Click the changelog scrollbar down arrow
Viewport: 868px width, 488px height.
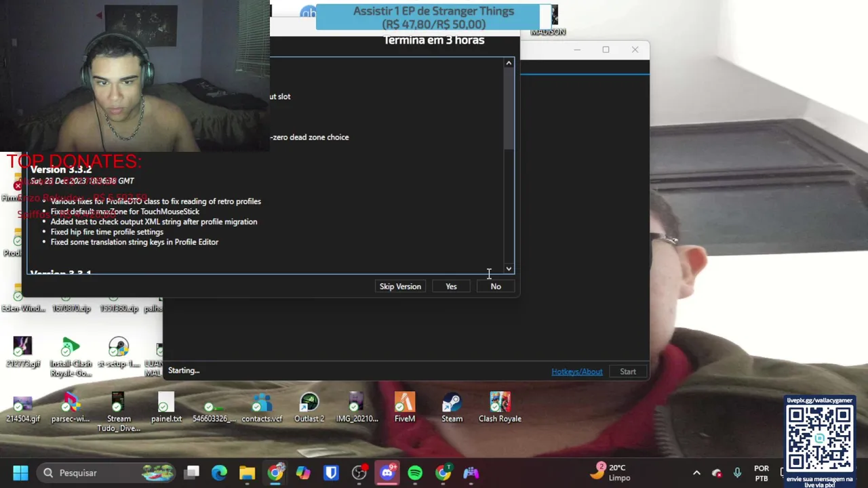pos(509,269)
